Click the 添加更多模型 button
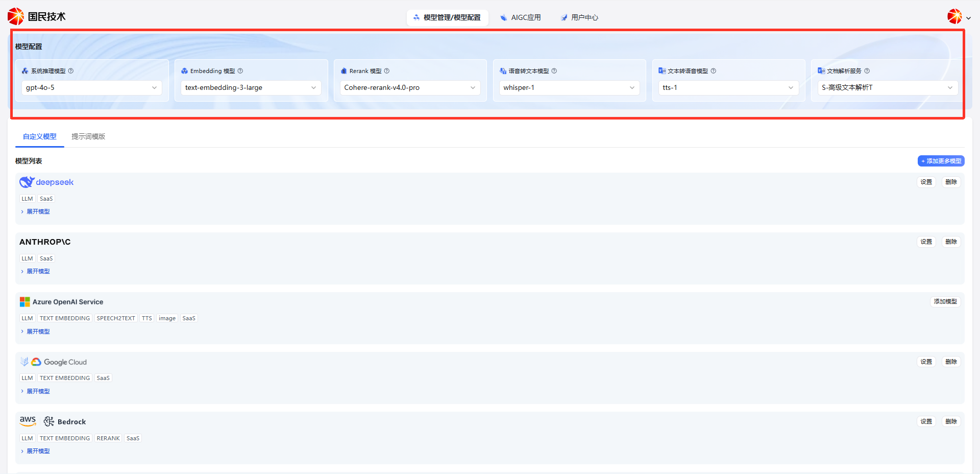This screenshot has height=474, width=980. click(x=941, y=161)
